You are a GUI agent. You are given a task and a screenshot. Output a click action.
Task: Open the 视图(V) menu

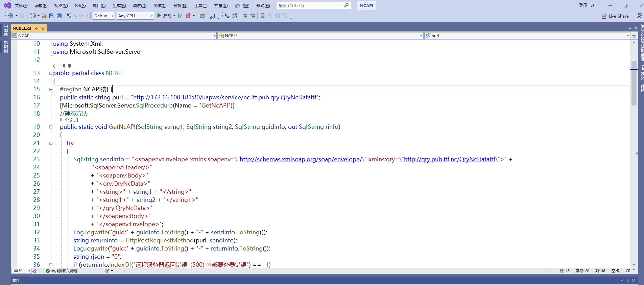pyautogui.click(x=61, y=5)
